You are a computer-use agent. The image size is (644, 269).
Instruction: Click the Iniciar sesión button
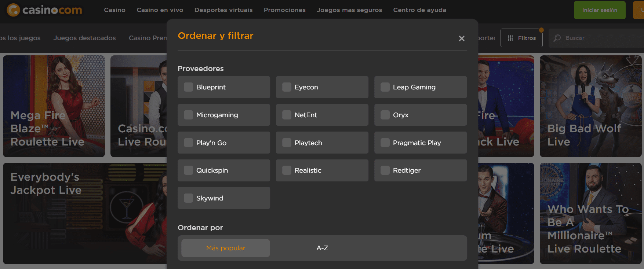[600, 10]
